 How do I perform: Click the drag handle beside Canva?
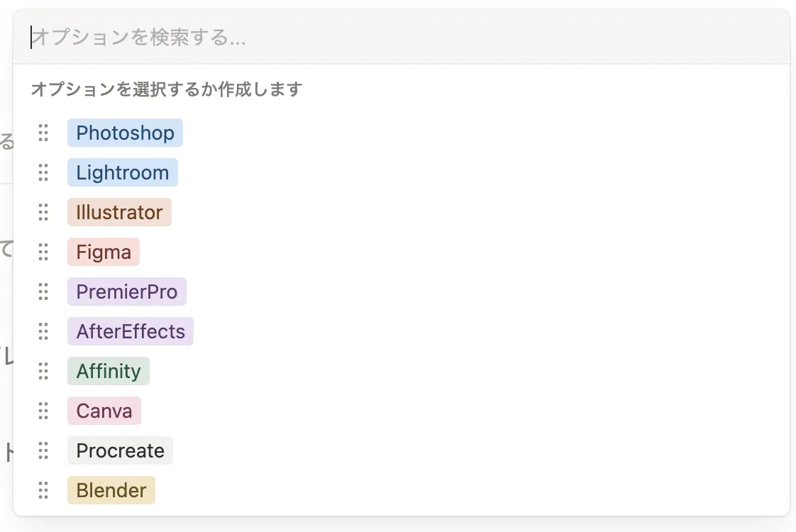pos(43,411)
